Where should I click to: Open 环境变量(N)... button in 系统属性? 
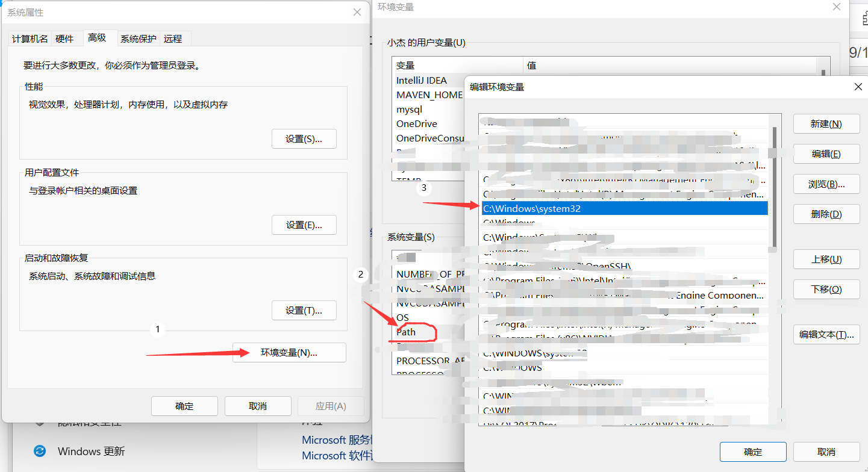289,353
